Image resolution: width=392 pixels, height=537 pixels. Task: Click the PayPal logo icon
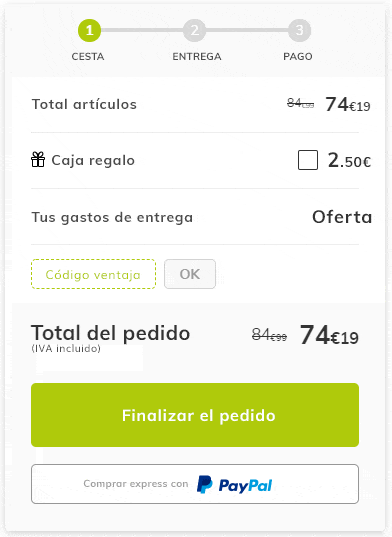(204, 484)
